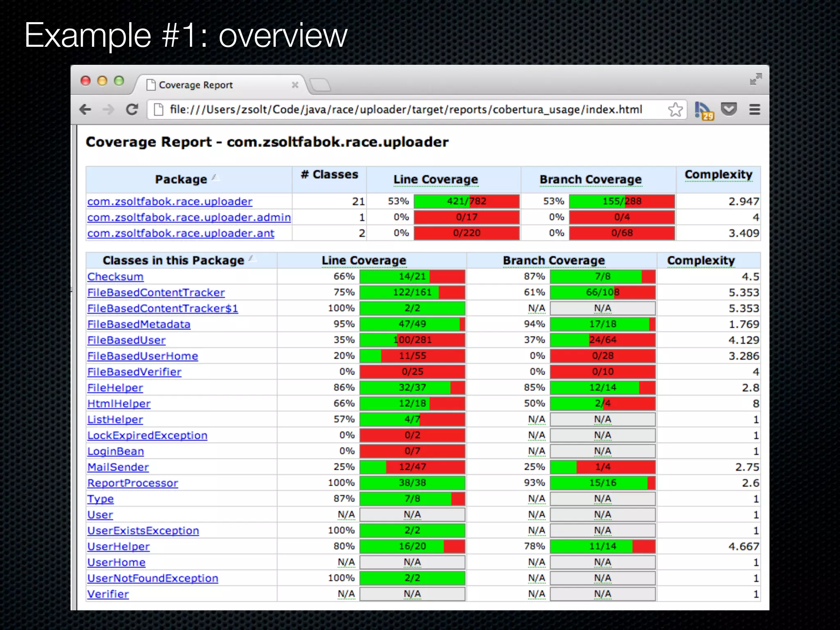
Task: Click the 0/220 line coverage bar
Action: [x=467, y=233]
